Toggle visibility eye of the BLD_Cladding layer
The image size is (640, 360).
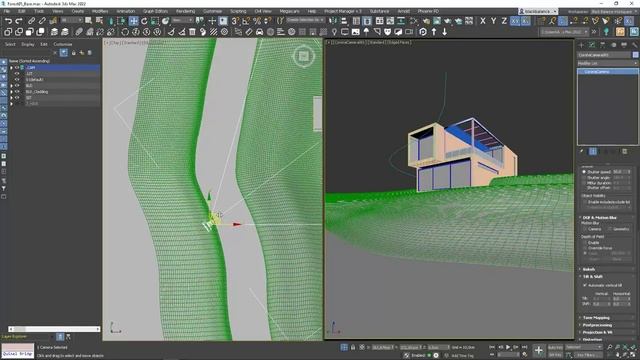[17, 92]
